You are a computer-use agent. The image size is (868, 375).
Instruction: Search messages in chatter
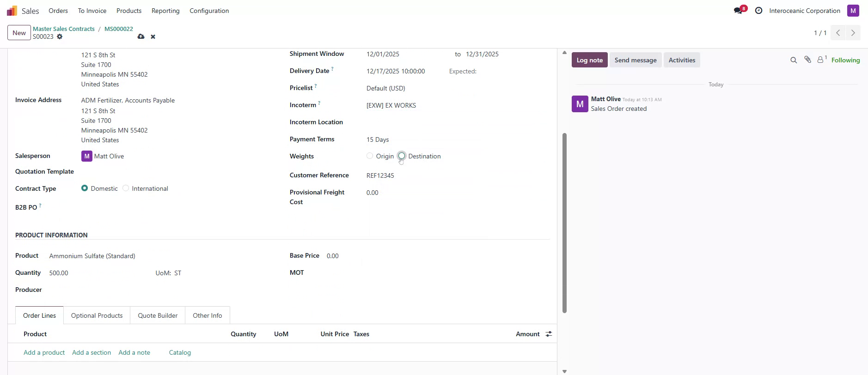tap(794, 60)
